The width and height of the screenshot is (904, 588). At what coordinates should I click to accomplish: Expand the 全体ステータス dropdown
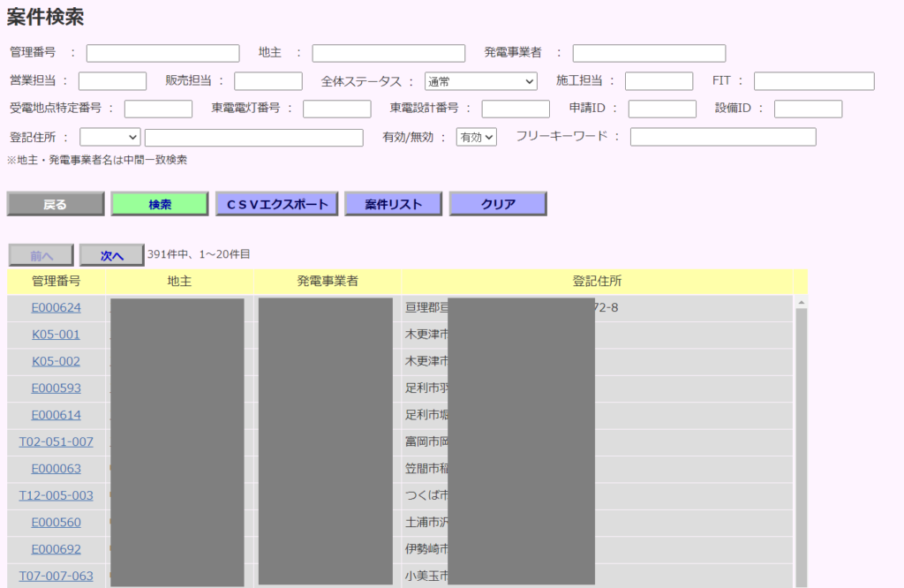(480, 81)
